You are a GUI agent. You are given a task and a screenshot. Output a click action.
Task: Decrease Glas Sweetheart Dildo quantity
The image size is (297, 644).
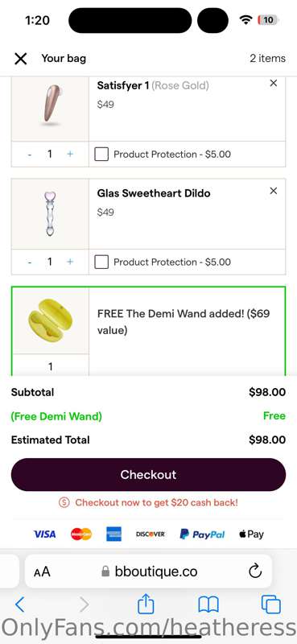(30, 262)
